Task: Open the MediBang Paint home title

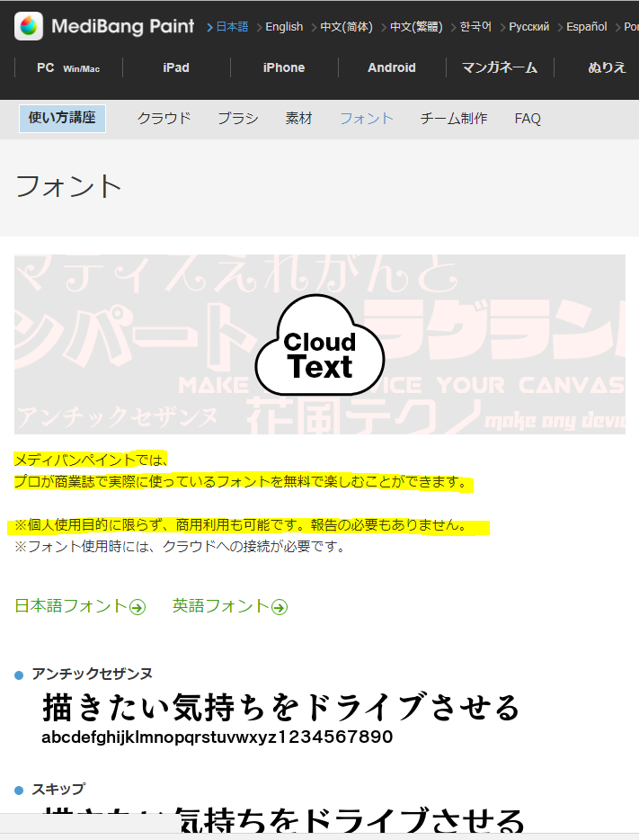Action: tap(122, 26)
